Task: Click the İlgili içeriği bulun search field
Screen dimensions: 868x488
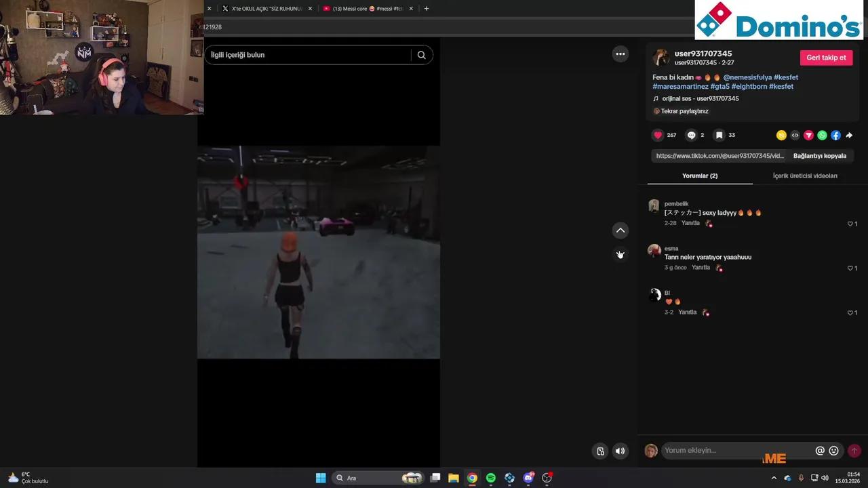Action: (x=309, y=55)
